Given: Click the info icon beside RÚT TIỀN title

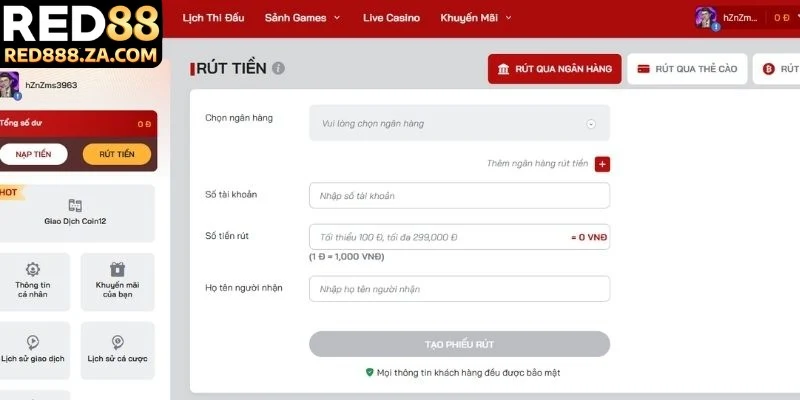Looking at the screenshot, I should pos(278,68).
